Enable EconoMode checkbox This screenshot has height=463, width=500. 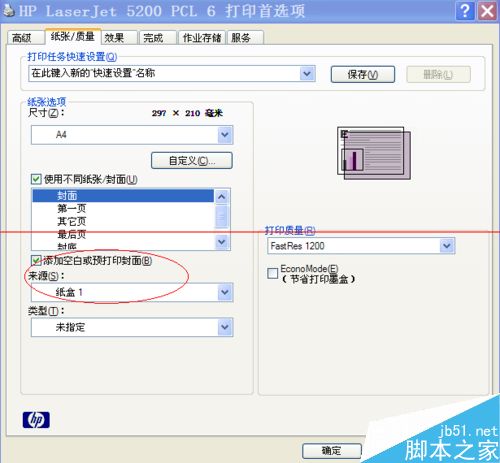point(272,273)
